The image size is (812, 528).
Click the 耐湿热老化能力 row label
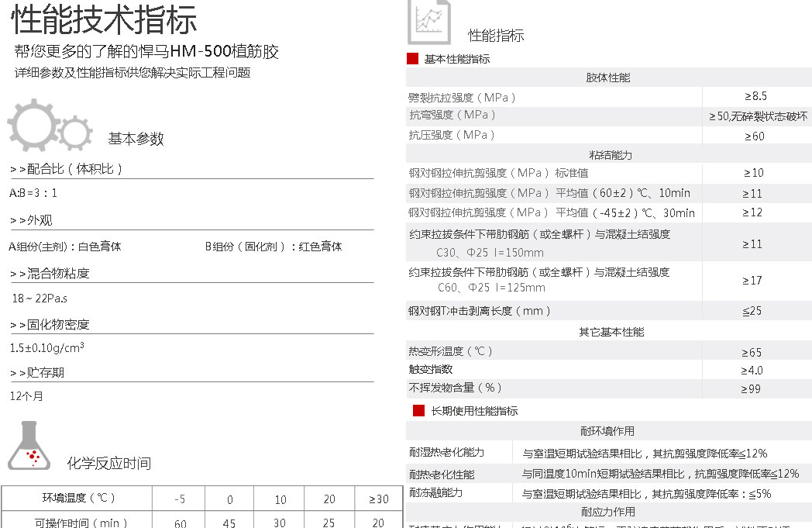pyautogui.click(x=446, y=453)
